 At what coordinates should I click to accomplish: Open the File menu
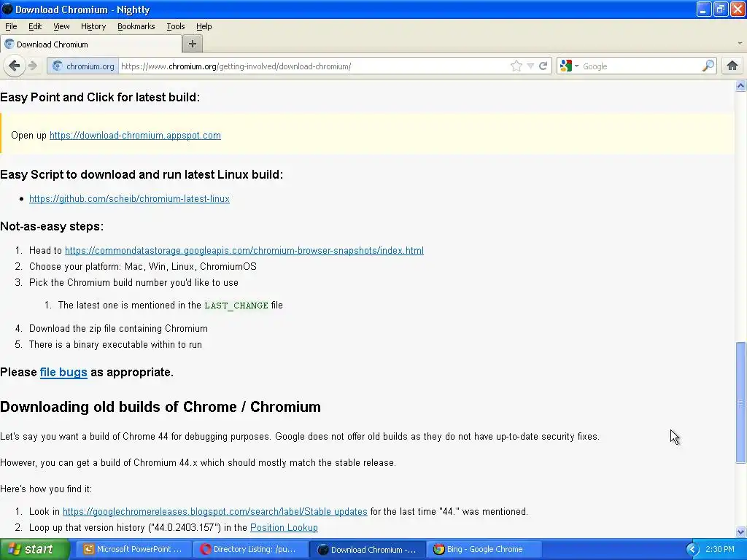tap(11, 26)
